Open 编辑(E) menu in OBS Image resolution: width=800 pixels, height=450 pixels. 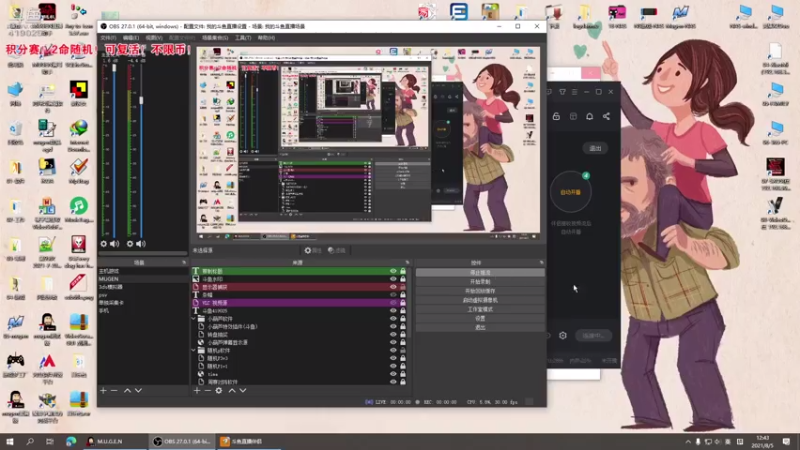[131, 38]
